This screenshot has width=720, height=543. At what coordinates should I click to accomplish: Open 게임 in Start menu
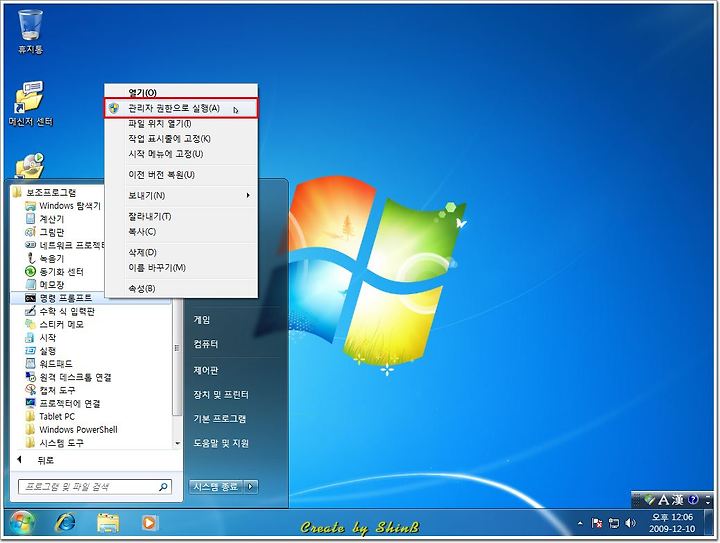coord(202,320)
